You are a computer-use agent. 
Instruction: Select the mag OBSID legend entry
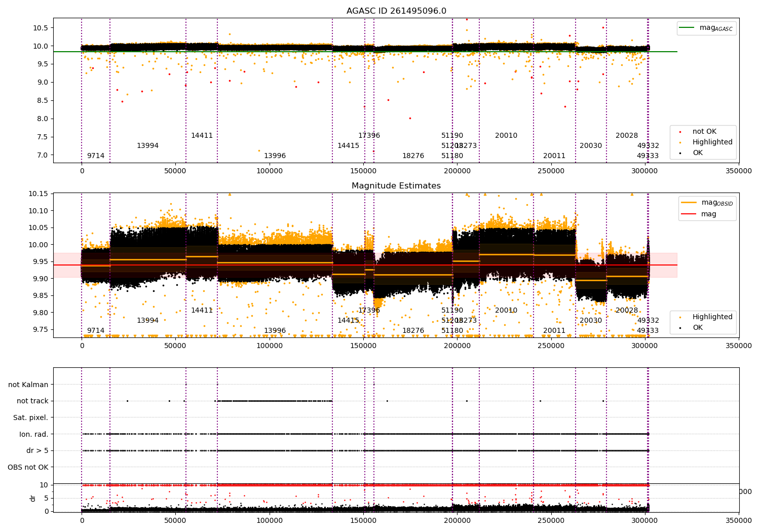707,203
